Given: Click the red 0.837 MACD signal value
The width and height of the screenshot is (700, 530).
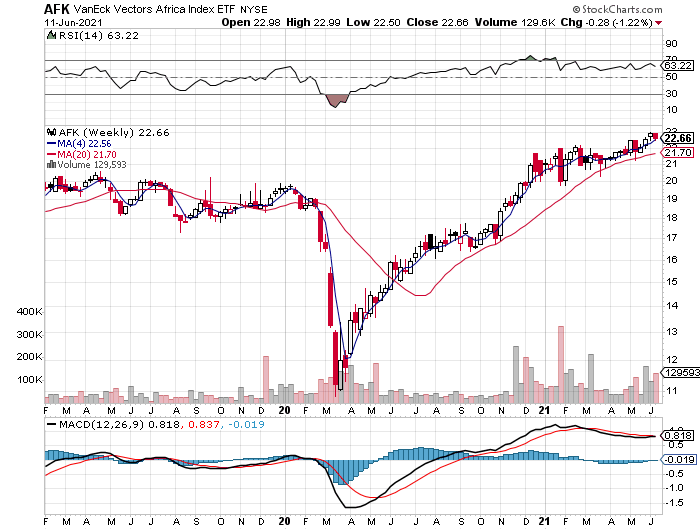Looking at the screenshot, I should click(204, 424).
